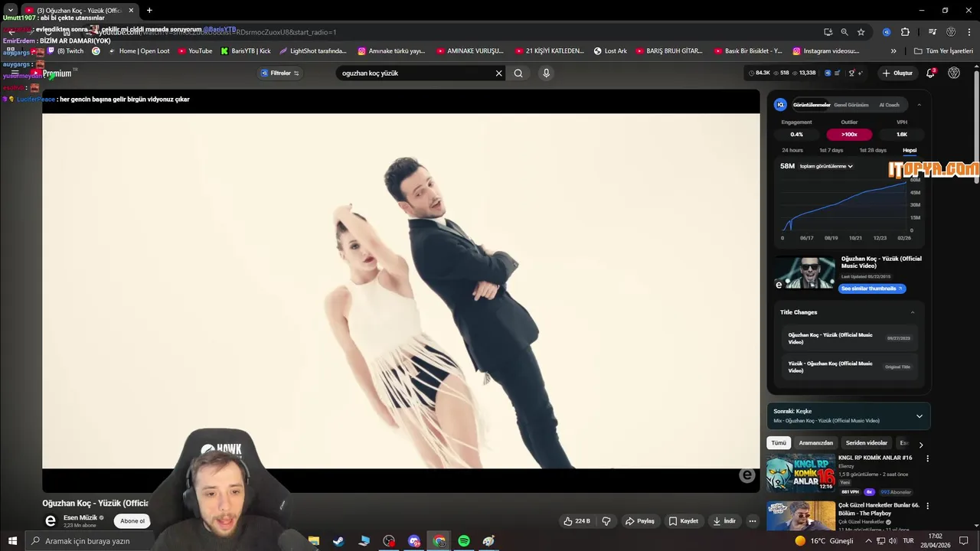Open the taskbar notification center icon
980x551 pixels.
tap(964, 541)
